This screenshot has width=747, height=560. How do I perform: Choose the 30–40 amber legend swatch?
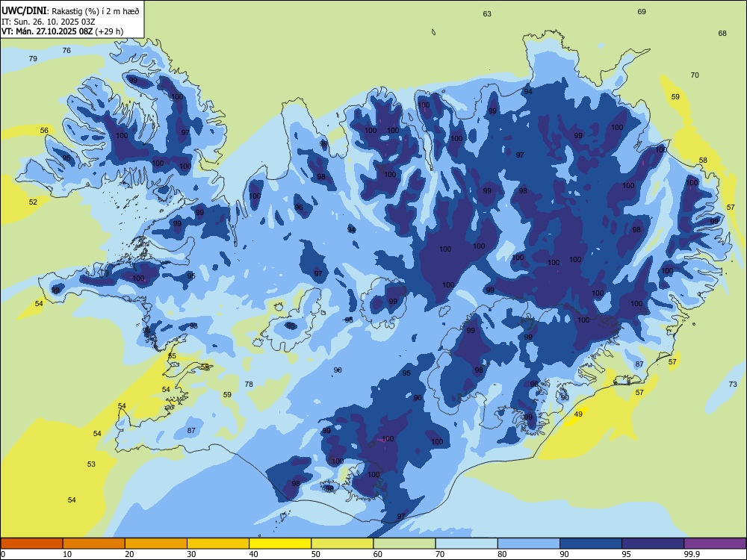pyautogui.click(x=218, y=544)
